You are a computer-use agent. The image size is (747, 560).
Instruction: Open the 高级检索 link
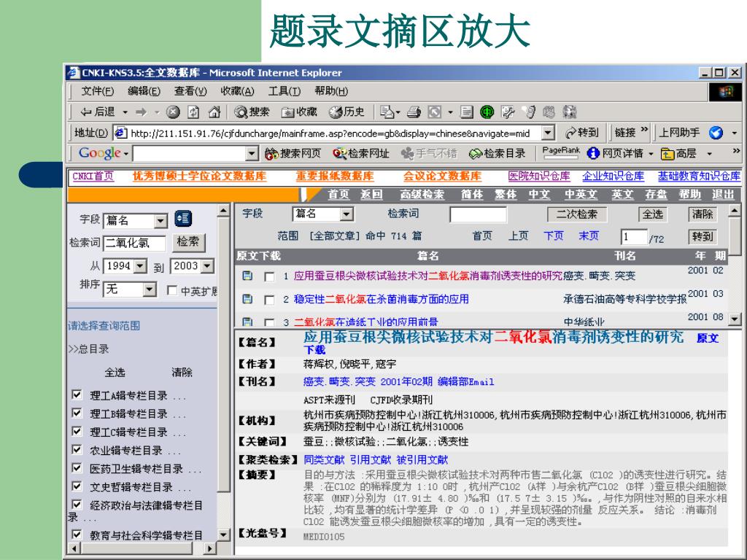coord(422,194)
